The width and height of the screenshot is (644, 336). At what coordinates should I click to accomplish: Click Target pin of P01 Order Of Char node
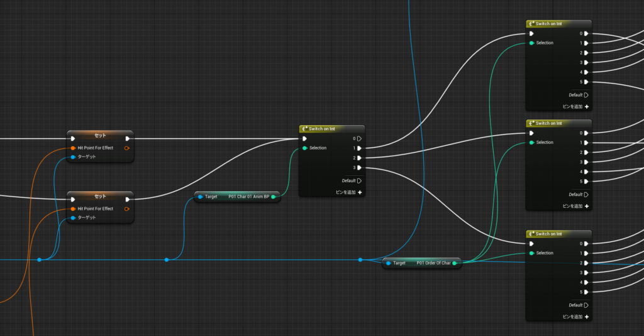click(389, 263)
